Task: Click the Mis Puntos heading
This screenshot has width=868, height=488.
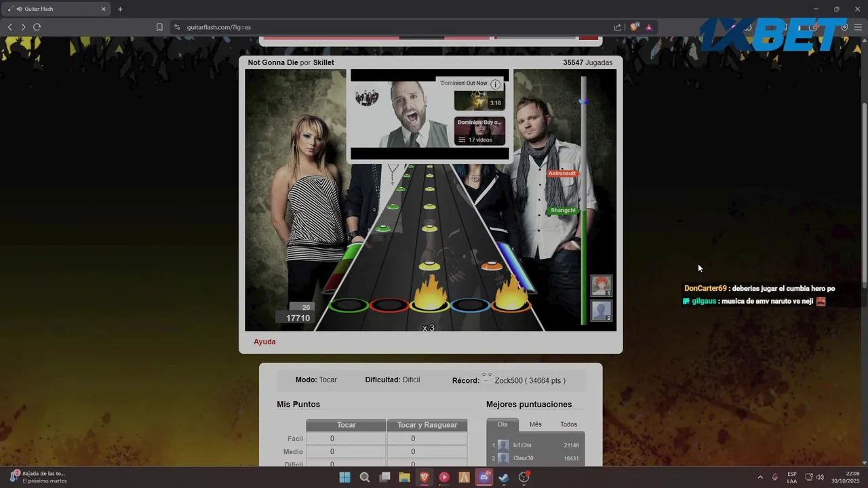Action: coord(298,405)
